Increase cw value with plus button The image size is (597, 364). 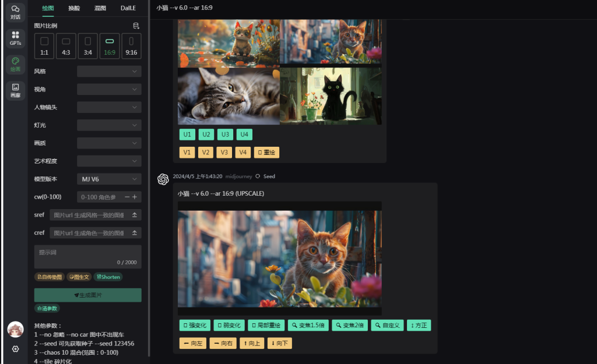(x=135, y=197)
